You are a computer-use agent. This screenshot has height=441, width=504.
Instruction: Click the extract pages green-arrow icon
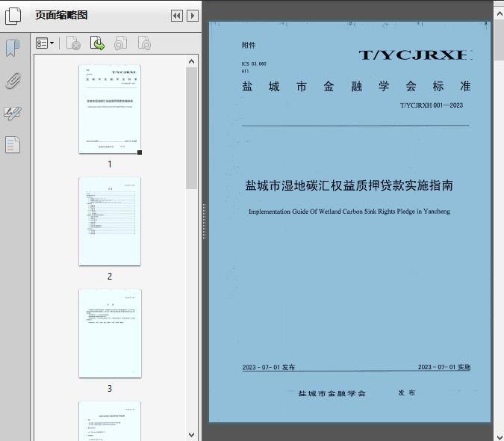pos(97,43)
